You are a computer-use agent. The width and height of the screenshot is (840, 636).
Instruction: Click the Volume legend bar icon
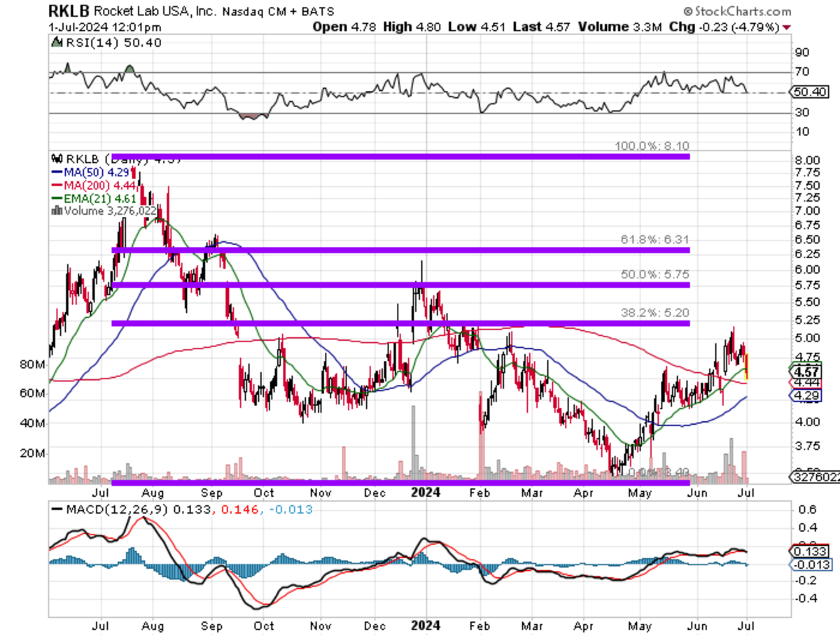tap(56, 211)
